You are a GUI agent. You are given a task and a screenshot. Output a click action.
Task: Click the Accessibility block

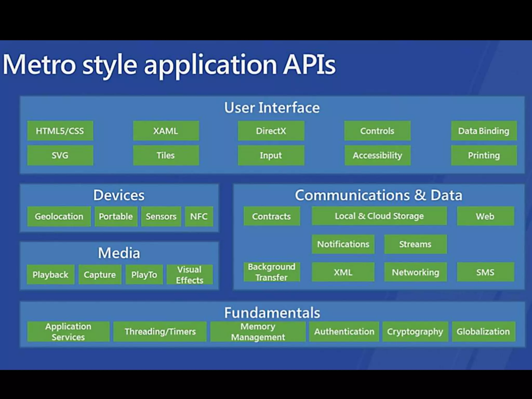(377, 155)
